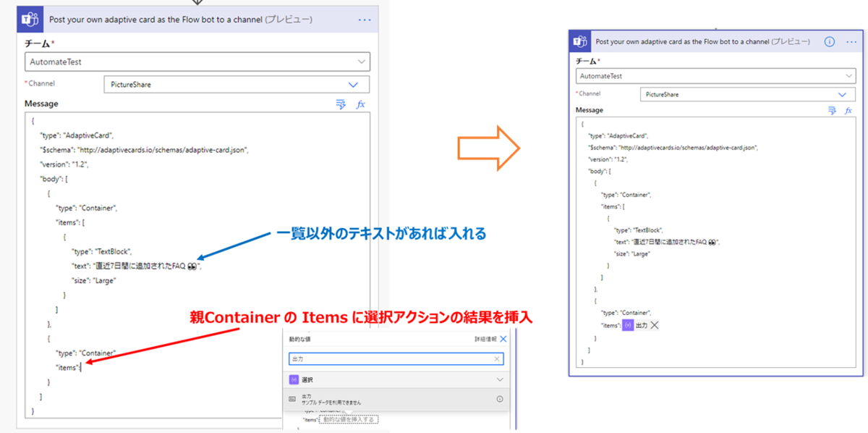868x433 pixels.
Task: Click the "$schema" line in right Message
Action: (x=673, y=147)
